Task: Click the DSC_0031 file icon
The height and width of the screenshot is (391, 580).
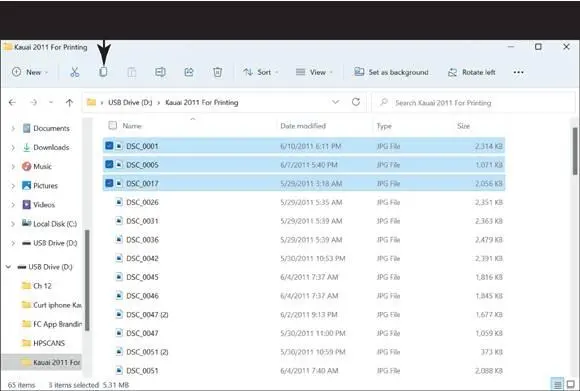Action: (x=119, y=221)
